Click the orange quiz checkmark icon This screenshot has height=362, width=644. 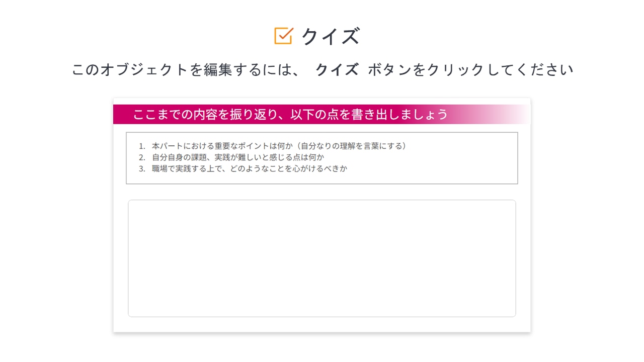click(x=284, y=36)
